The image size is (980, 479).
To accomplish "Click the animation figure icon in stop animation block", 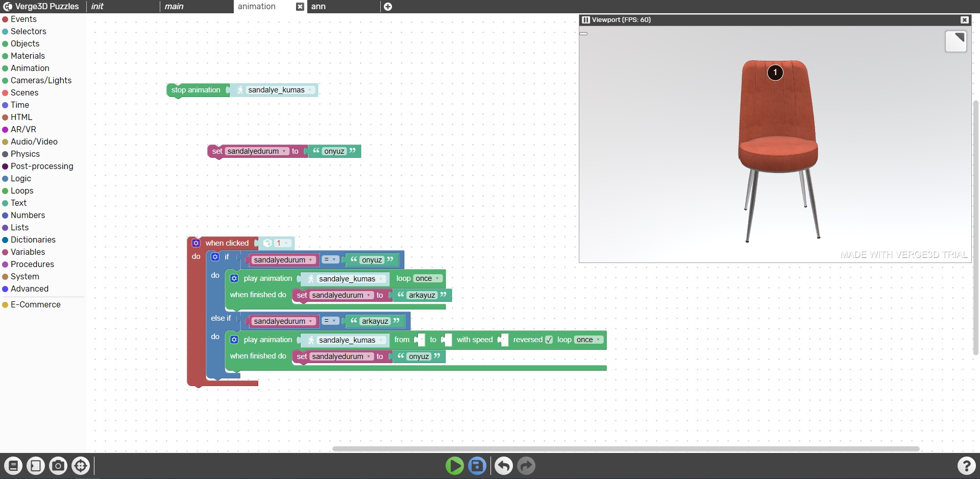I will coord(240,90).
